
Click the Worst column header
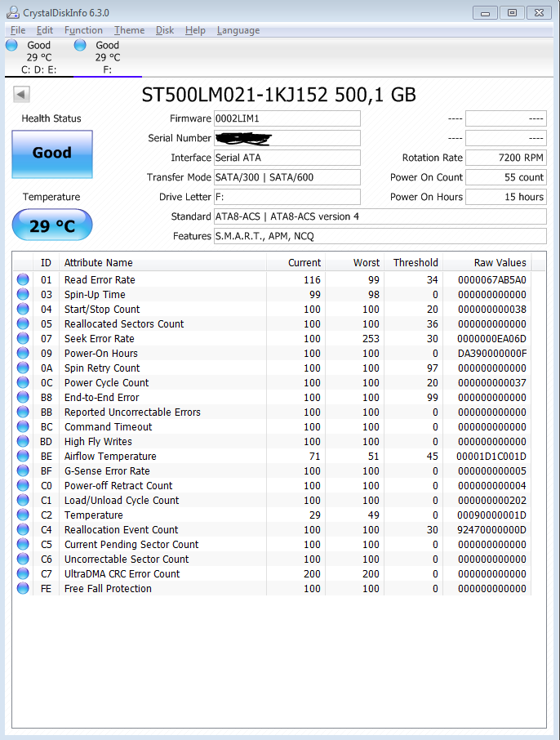(x=355, y=262)
